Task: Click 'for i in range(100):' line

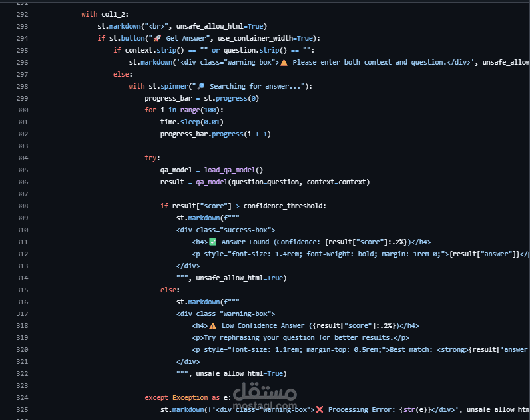Action: coord(184,110)
